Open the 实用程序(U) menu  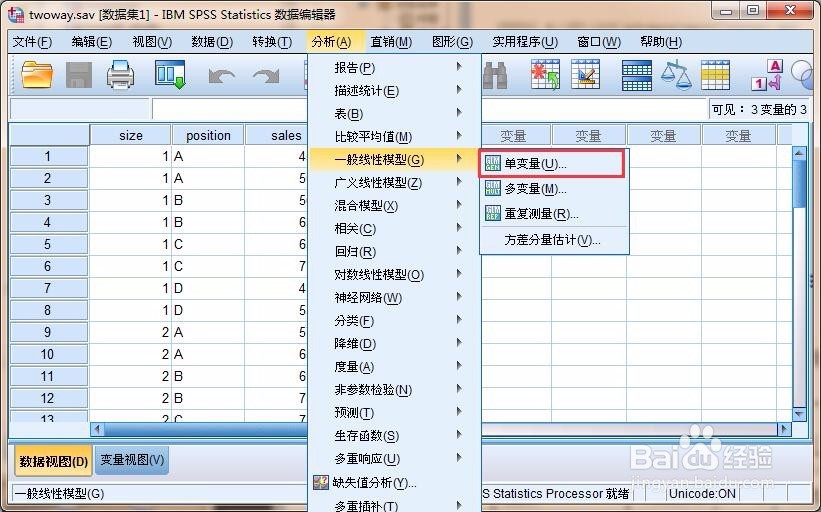click(525, 42)
